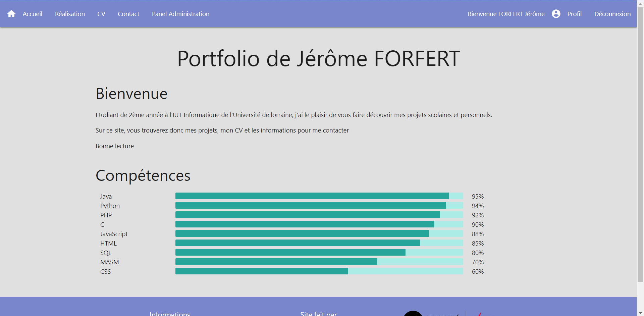
Task: Open the CV navigation link
Action: click(x=101, y=14)
